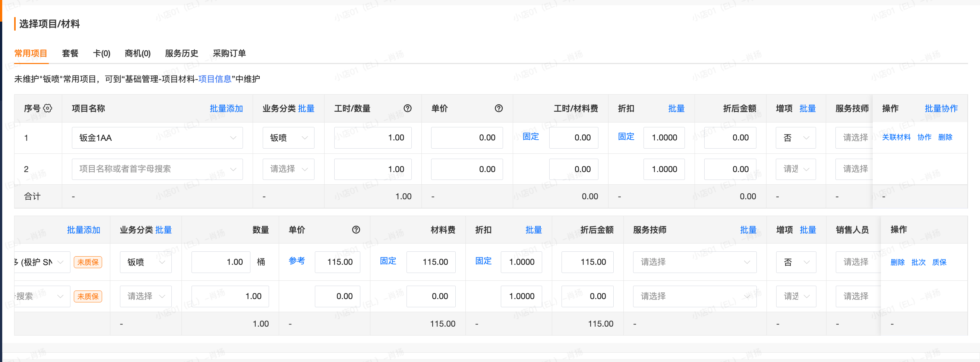Image resolution: width=980 pixels, height=362 pixels.
Task: Open the 钣金1AA project name dropdown
Action: [157, 138]
